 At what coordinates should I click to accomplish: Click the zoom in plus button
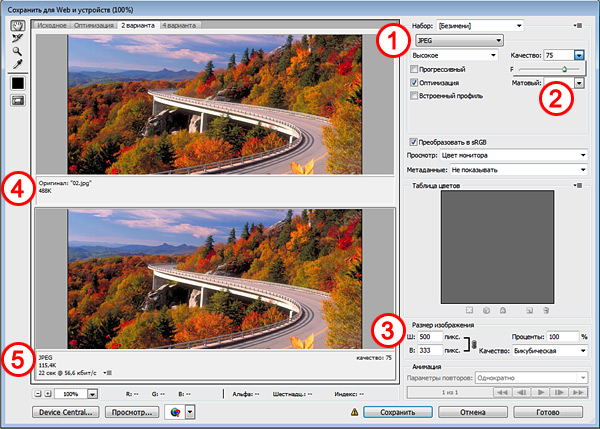48,393
